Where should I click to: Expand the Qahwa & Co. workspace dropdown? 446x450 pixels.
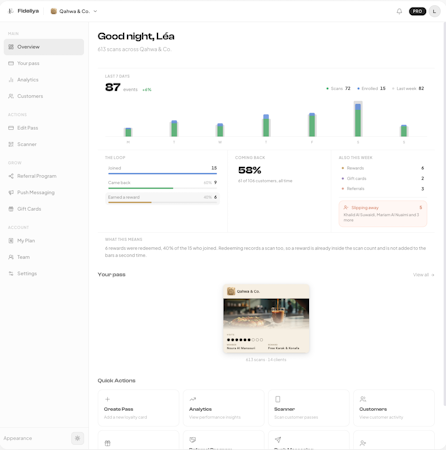(x=74, y=11)
